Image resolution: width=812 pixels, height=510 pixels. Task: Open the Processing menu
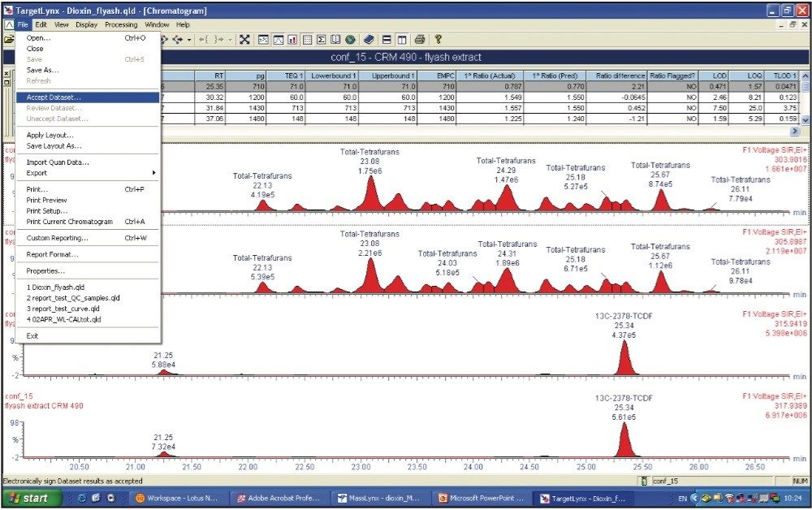coord(120,24)
